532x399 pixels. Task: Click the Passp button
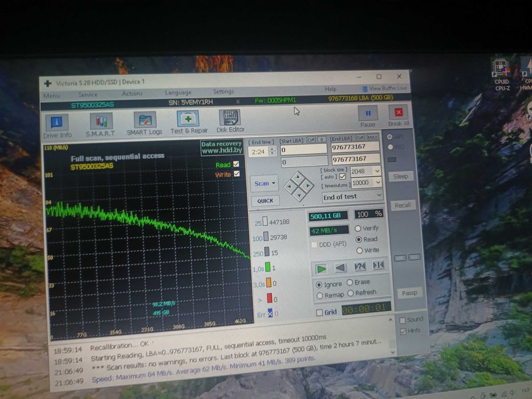coord(409,293)
